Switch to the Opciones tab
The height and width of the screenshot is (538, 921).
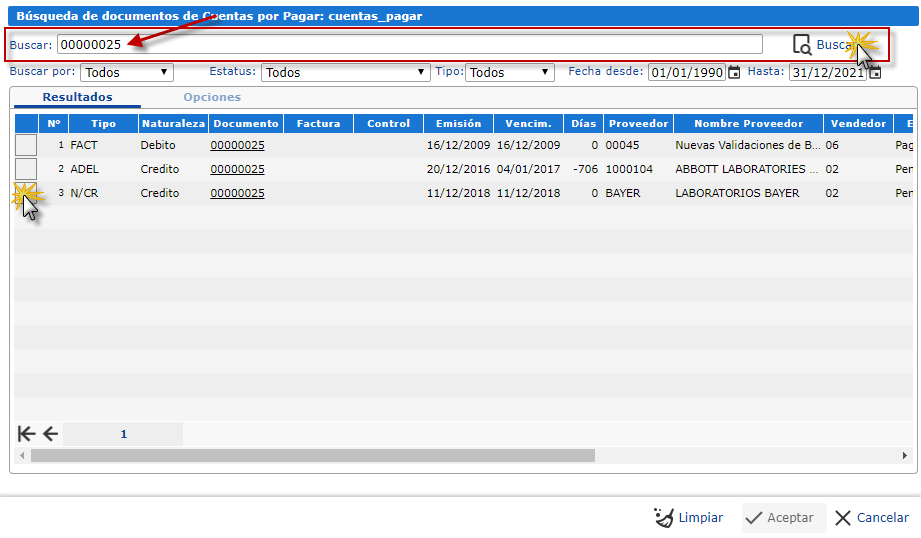(212, 97)
